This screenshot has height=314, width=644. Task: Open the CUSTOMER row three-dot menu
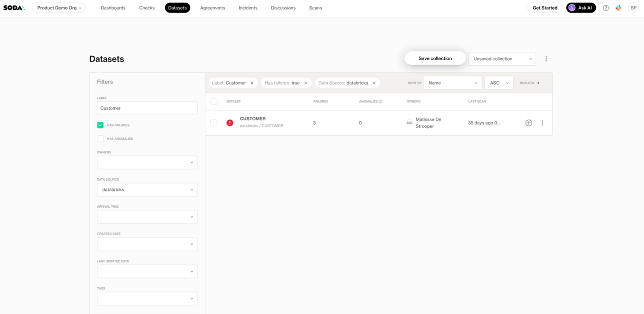[542, 123]
